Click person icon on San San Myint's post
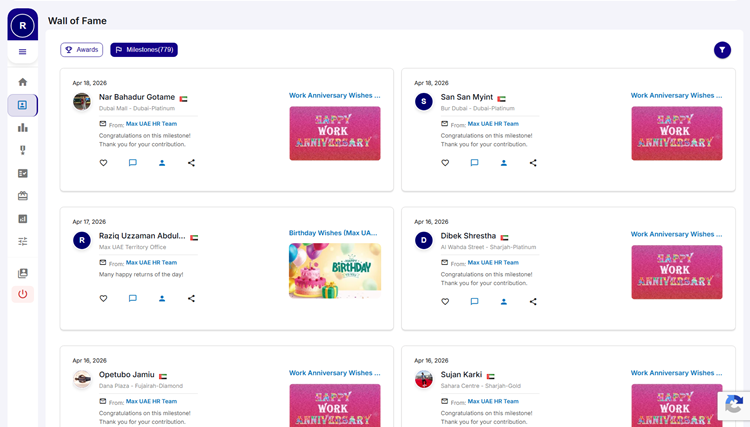 (x=503, y=163)
